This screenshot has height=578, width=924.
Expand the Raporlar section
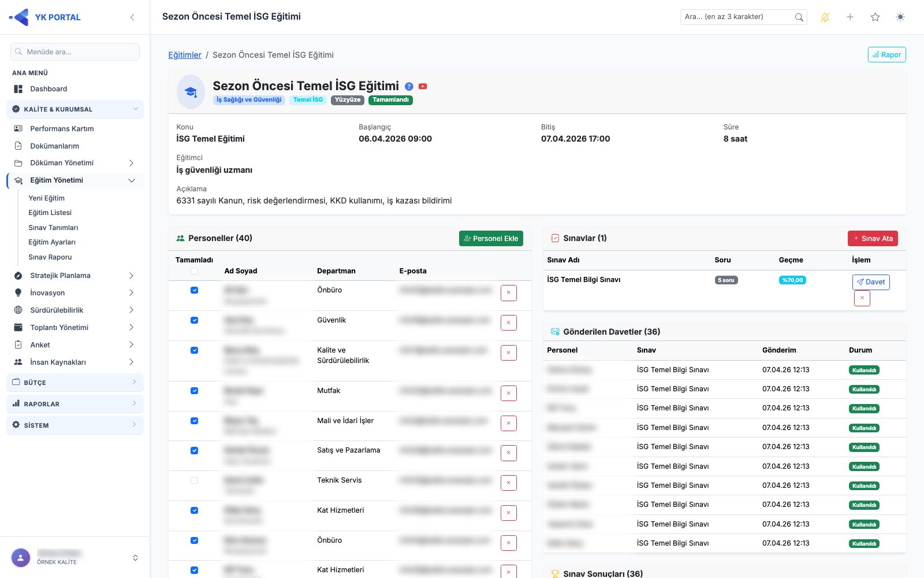pos(75,404)
